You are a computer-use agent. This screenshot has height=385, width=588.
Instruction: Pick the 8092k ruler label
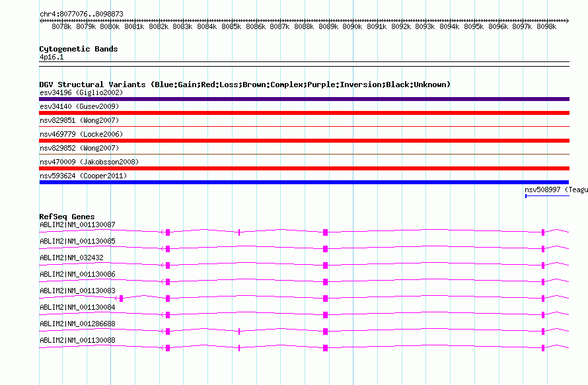[x=401, y=26]
